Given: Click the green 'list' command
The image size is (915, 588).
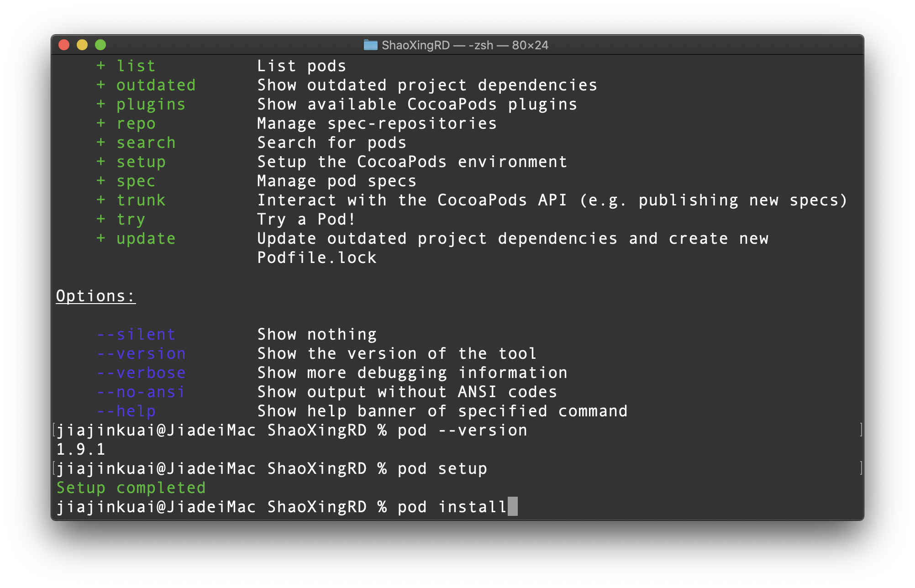Looking at the screenshot, I should pos(136,66).
